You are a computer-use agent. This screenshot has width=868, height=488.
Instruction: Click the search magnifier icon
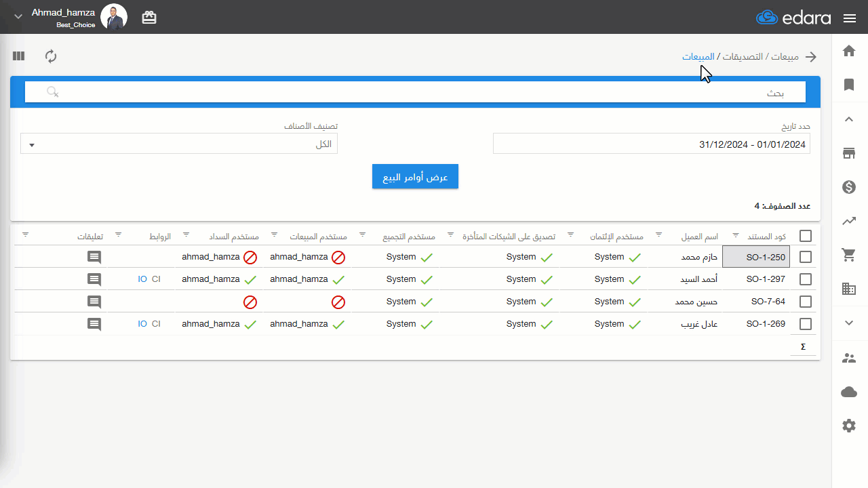(x=52, y=91)
